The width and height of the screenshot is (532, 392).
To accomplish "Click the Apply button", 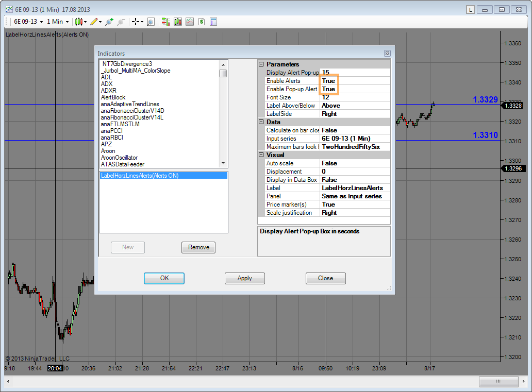I will point(244,278).
